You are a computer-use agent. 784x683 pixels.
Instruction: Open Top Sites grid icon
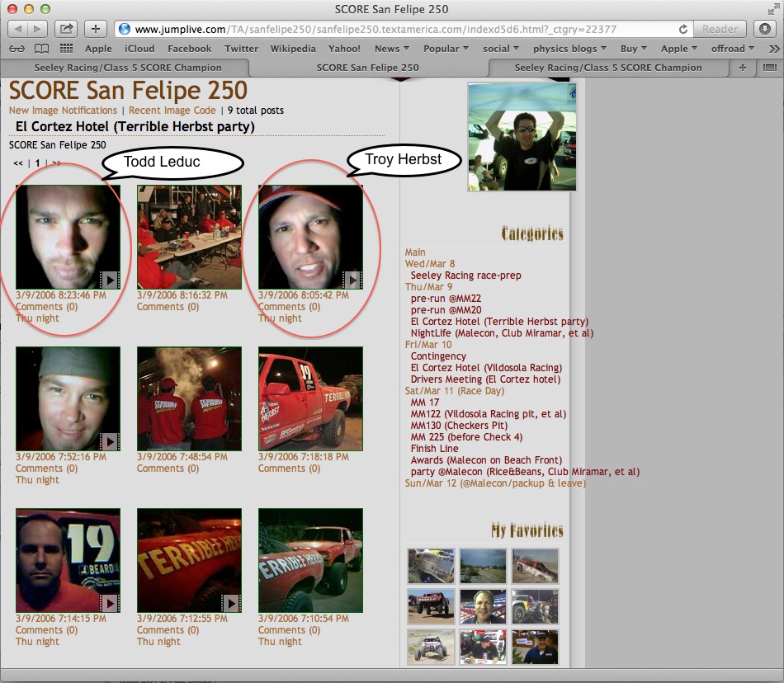tap(66, 49)
